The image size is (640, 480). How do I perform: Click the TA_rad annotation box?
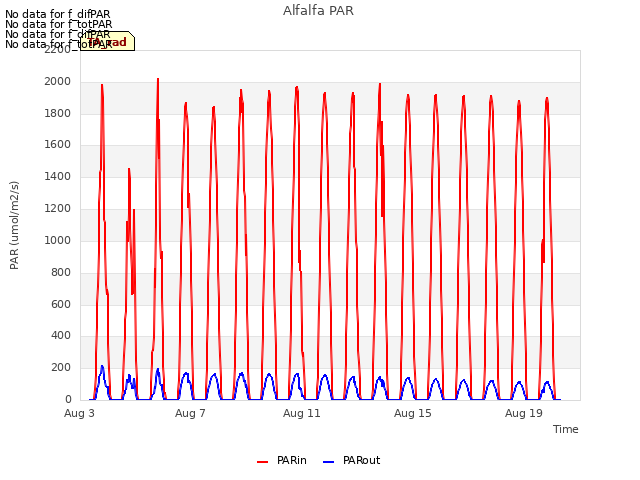click(x=107, y=41)
